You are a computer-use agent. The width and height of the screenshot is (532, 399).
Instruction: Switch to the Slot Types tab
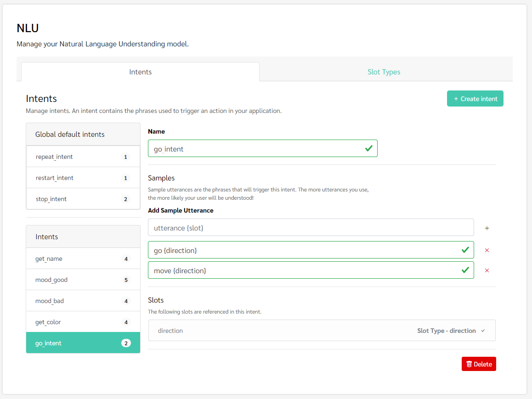point(384,72)
